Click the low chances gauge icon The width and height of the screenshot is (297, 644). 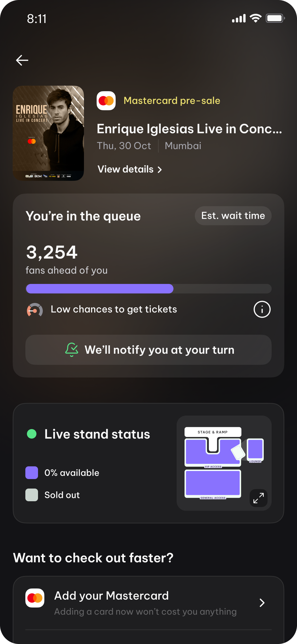pyautogui.click(x=35, y=310)
